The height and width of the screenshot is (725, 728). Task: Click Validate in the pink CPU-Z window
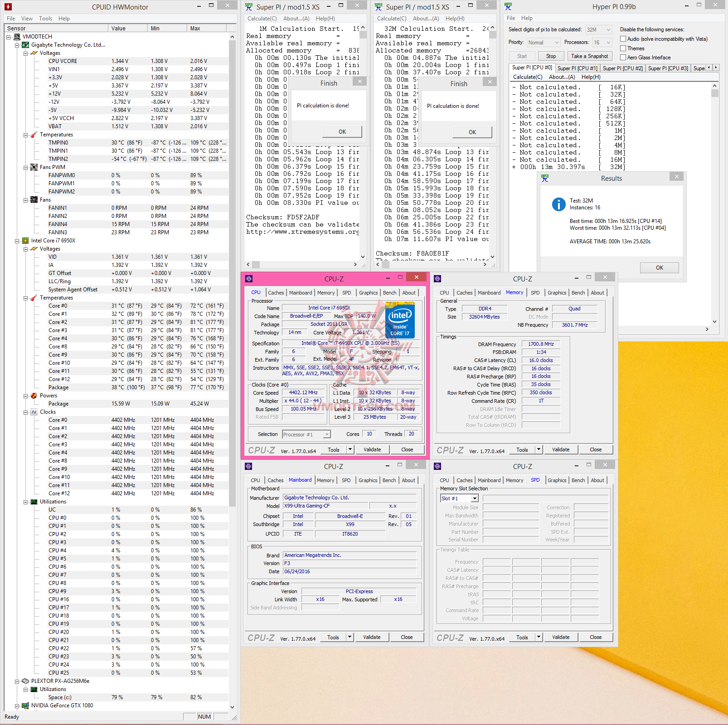tap(372, 449)
